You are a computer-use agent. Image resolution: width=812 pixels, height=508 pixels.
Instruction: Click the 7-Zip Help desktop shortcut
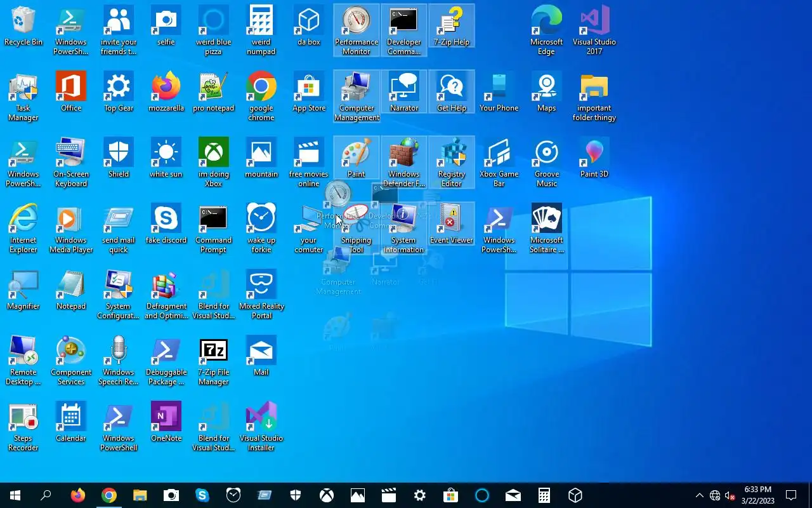(452, 27)
